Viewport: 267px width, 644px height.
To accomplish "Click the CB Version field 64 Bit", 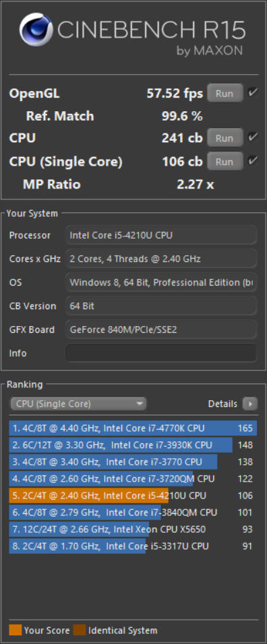I will (161, 306).
